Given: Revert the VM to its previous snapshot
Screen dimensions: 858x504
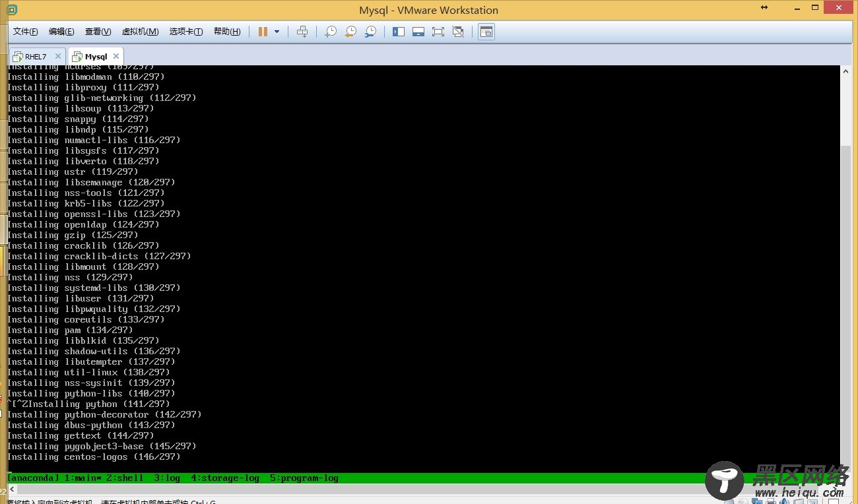Looking at the screenshot, I should (x=350, y=32).
